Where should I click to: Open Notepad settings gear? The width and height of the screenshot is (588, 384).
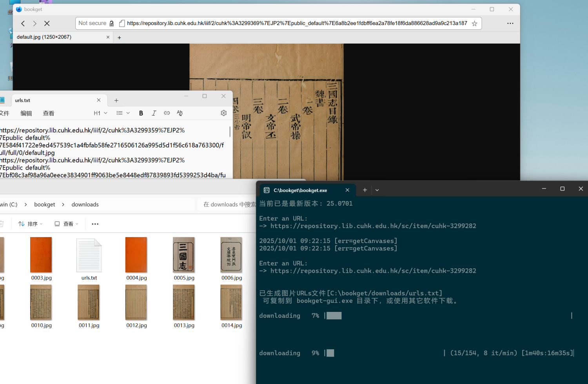[223, 113]
